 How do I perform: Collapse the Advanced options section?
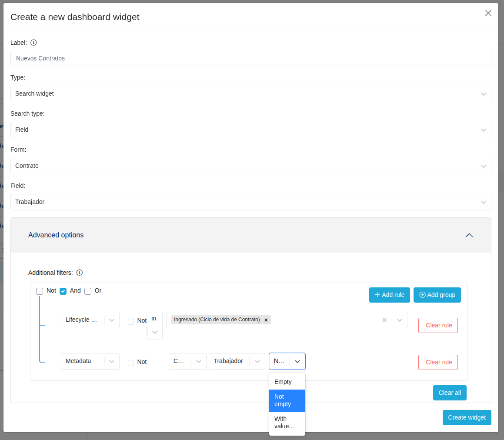click(x=469, y=235)
